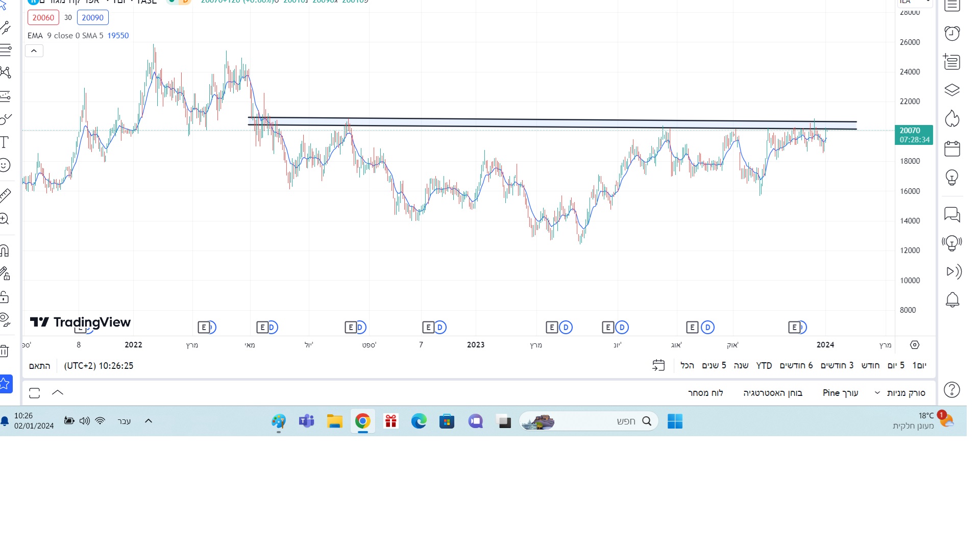Toggle lock all drawing tools
Screen dimensions: 980x551
click(5, 297)
